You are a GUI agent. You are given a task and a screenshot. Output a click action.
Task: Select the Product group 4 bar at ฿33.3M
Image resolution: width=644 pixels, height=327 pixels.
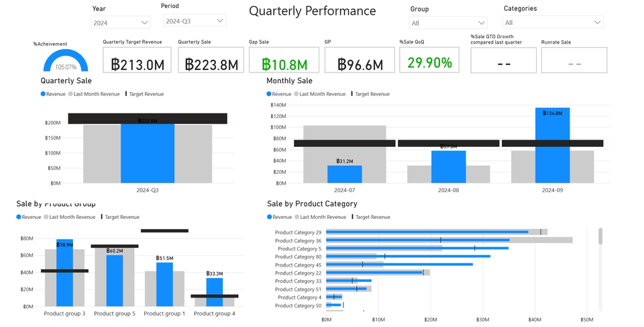coord(215,292)
